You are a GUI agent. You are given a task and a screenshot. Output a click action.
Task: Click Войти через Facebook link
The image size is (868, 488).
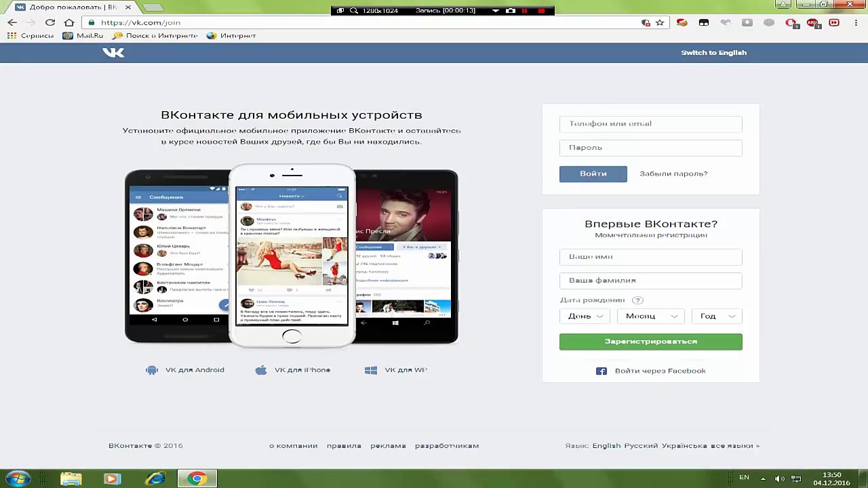coord(660,371)
